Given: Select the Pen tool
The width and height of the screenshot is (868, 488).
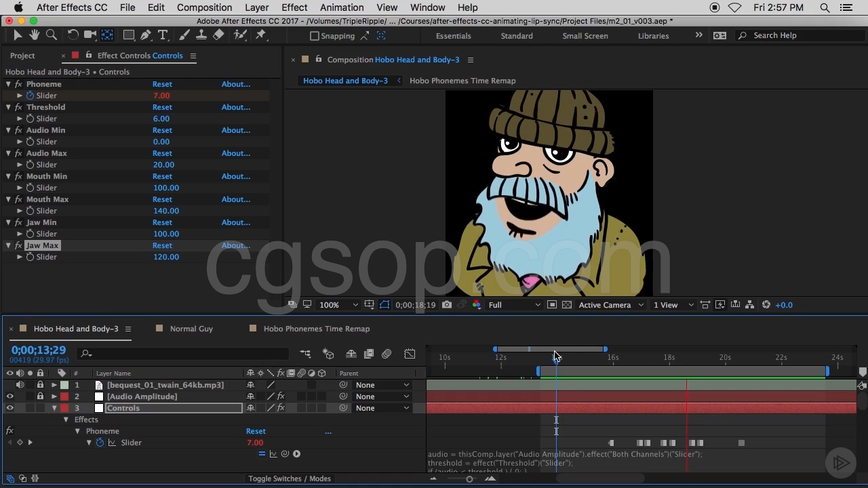Looking at the screenshot, I should pos(146,35).
